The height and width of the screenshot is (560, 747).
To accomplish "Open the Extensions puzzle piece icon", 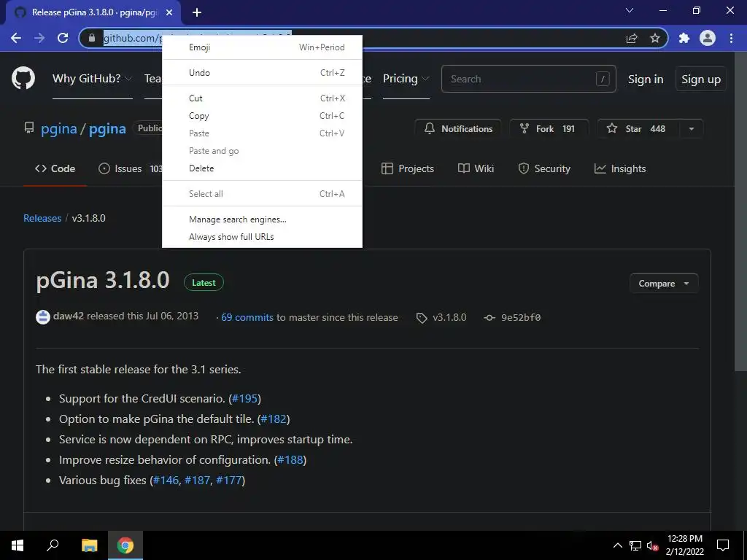I will click(684, 38).
